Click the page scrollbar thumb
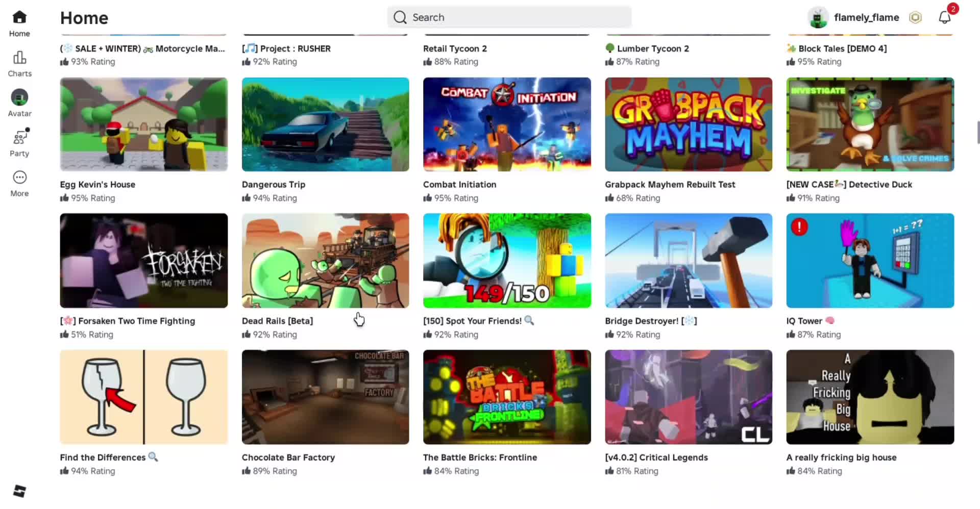 [978, 133]
